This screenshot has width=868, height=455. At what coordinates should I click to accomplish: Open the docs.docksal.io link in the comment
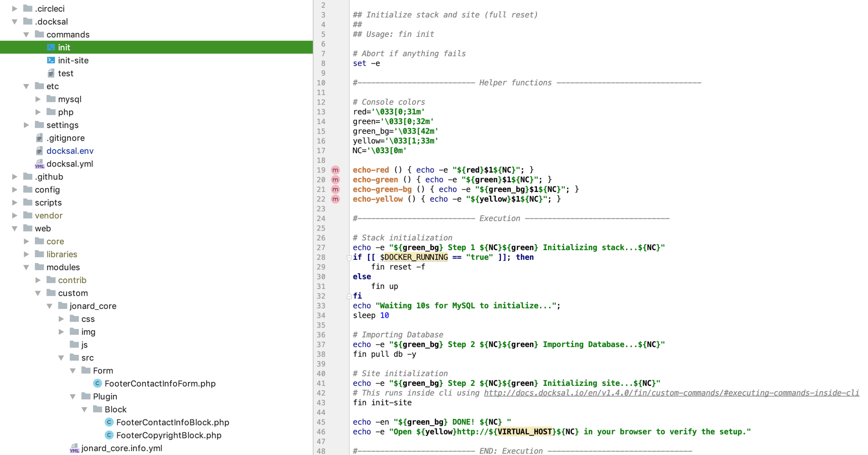coord(671,393)
